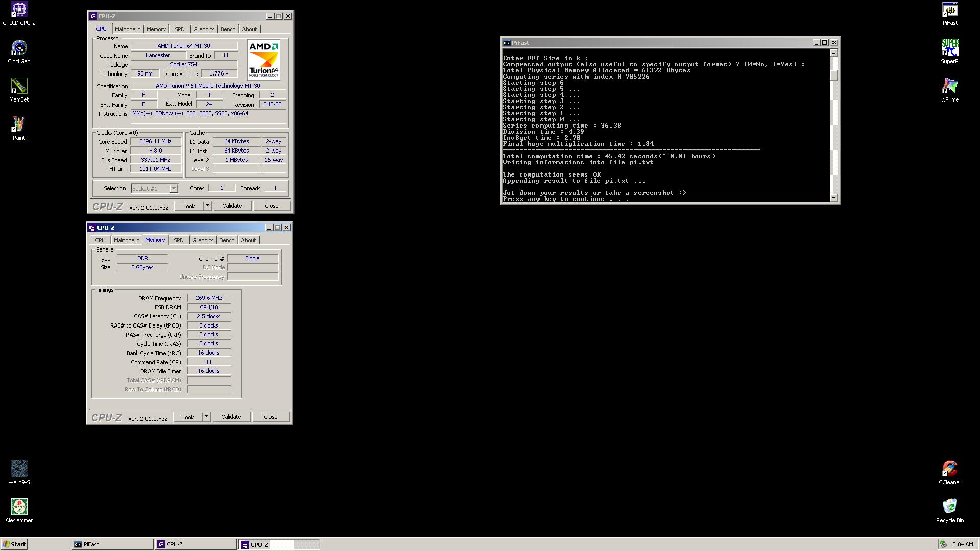Open the Bench tab in upper CPU-Z window

point(228,29)
